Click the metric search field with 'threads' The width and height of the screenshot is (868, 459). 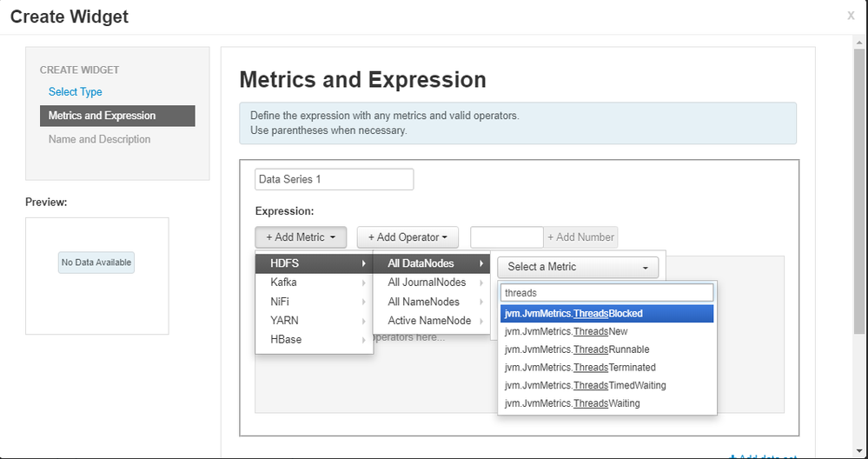click(x=606, y=293)
